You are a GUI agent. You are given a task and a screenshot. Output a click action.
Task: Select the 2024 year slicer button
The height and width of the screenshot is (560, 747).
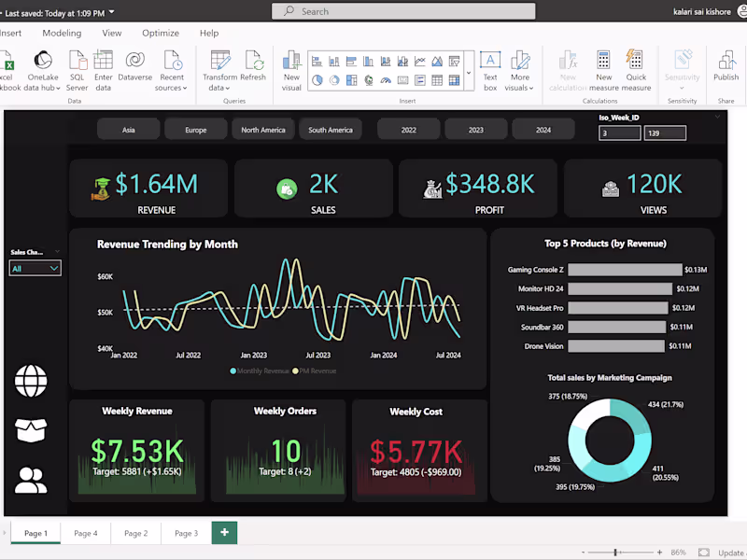click(x=543, y=130)
